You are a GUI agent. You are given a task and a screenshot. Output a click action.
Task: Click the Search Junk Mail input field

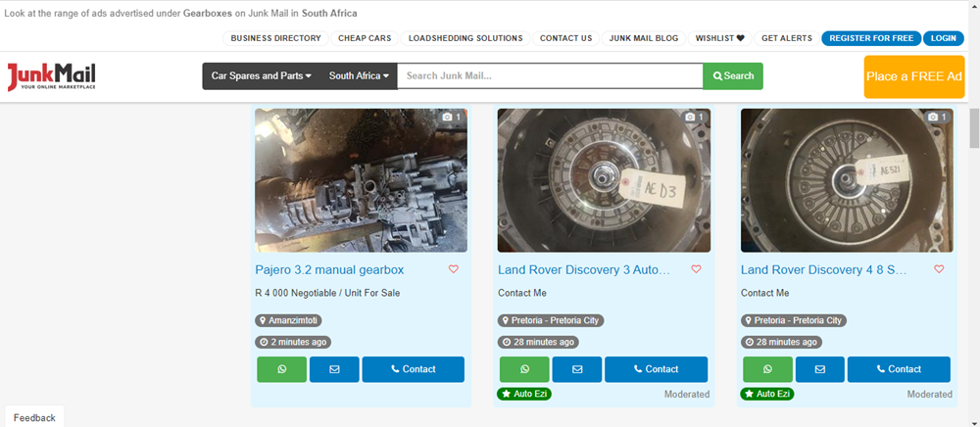(x=549, y=76)
